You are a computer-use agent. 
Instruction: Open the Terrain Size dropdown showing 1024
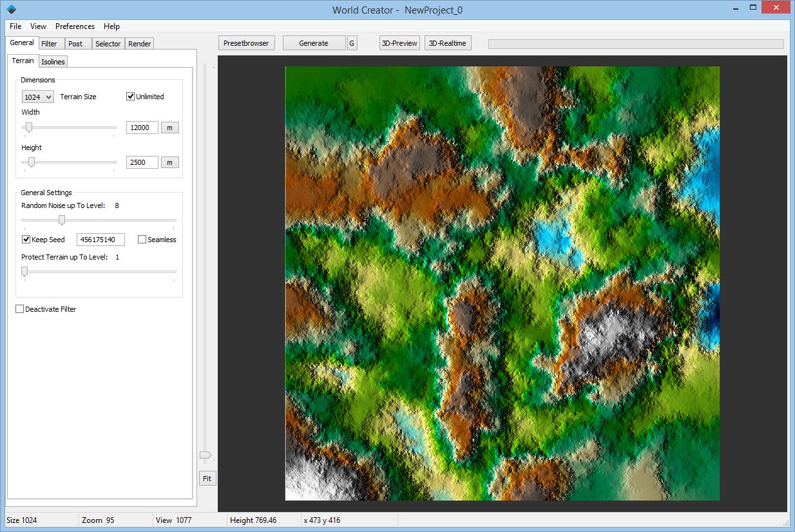coord(37,96)
